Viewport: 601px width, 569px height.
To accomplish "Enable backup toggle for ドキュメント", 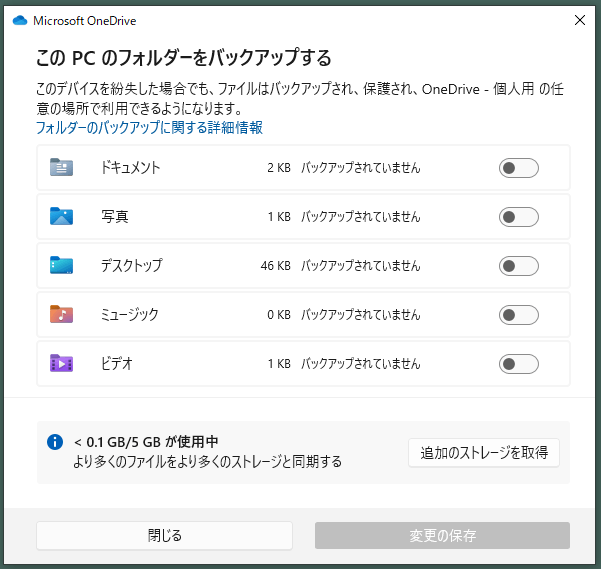I will coord(519,168).
